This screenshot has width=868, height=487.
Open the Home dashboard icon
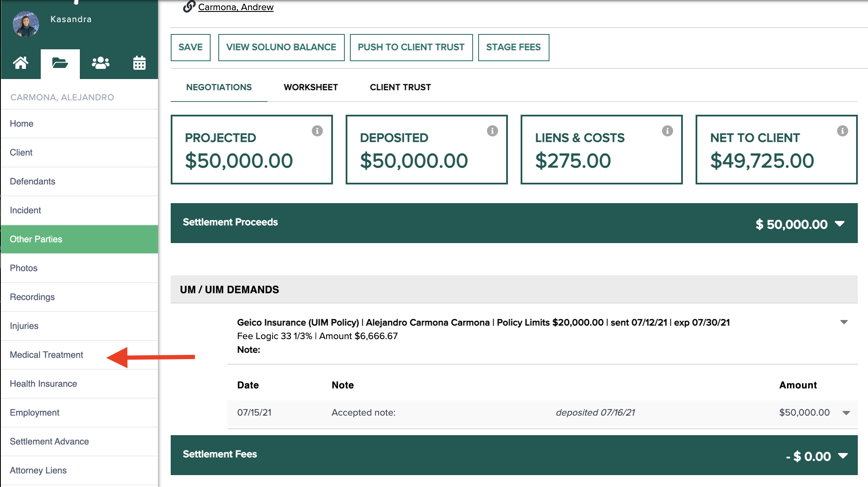point(21,63)
